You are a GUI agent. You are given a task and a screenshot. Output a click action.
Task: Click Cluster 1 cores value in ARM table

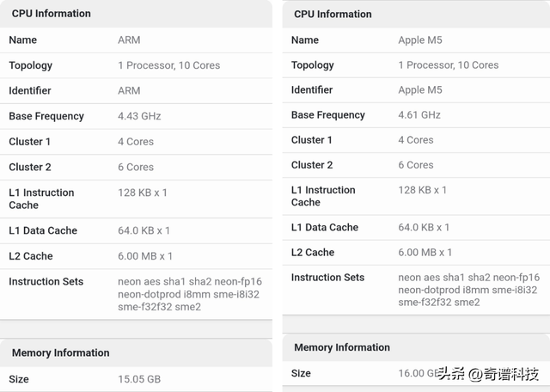coord(136,142)
